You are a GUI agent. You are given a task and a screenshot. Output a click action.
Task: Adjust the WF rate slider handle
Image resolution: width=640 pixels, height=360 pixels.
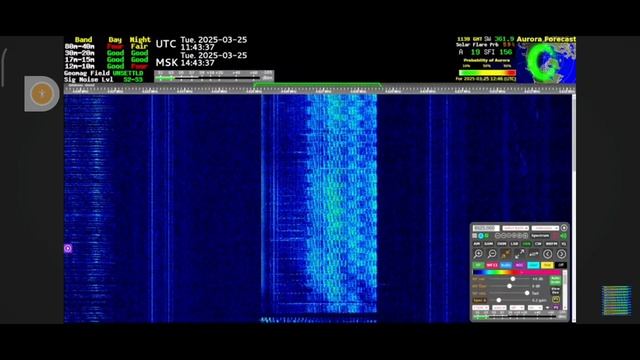[x=527, y=293]
